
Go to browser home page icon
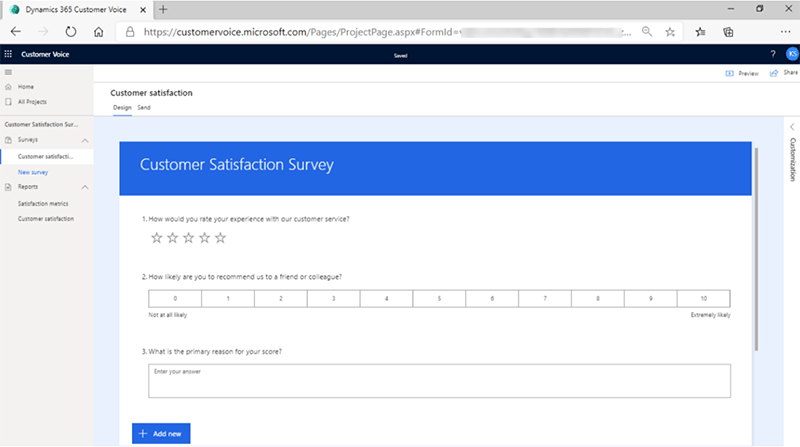point(98,32)
